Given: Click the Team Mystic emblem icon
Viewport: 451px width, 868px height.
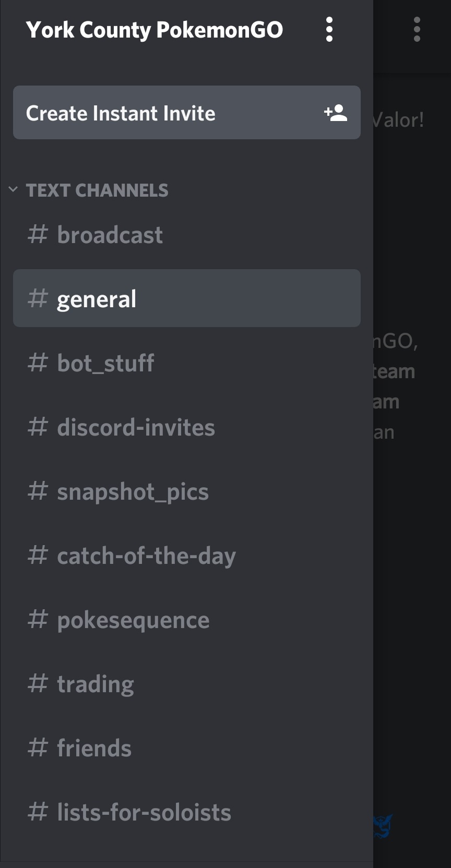Looking at the screenshot, I should [383, 826].
